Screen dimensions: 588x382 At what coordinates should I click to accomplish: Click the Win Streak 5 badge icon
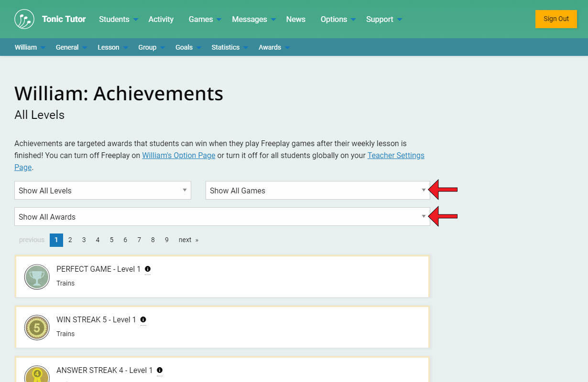[x=37, y=328]
